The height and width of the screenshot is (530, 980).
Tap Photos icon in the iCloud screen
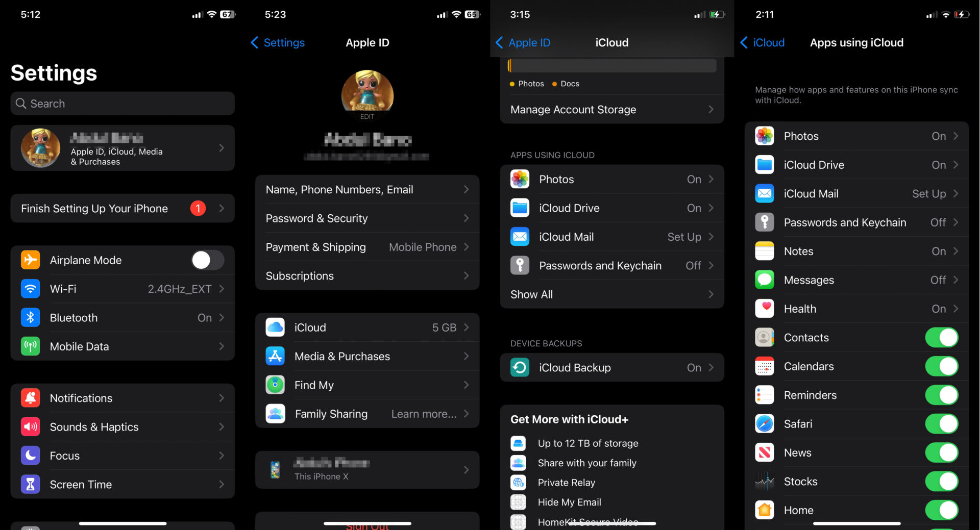pos(520,179)
